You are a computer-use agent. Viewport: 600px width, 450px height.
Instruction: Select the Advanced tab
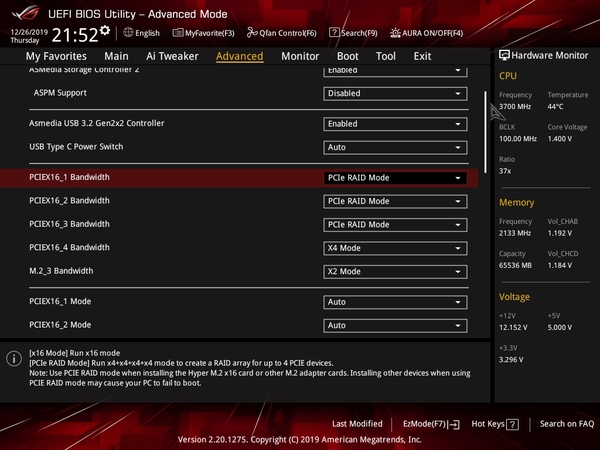(240, 56)
